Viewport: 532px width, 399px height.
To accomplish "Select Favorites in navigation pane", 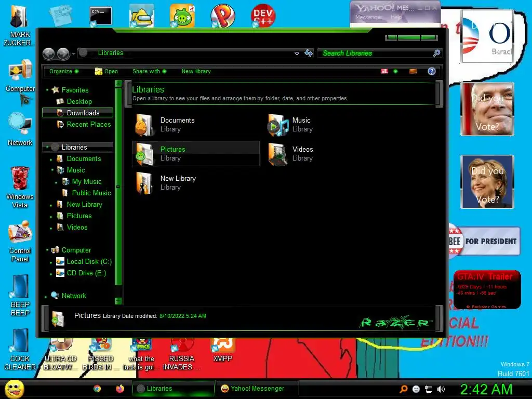I will click(x=75, y=90).
